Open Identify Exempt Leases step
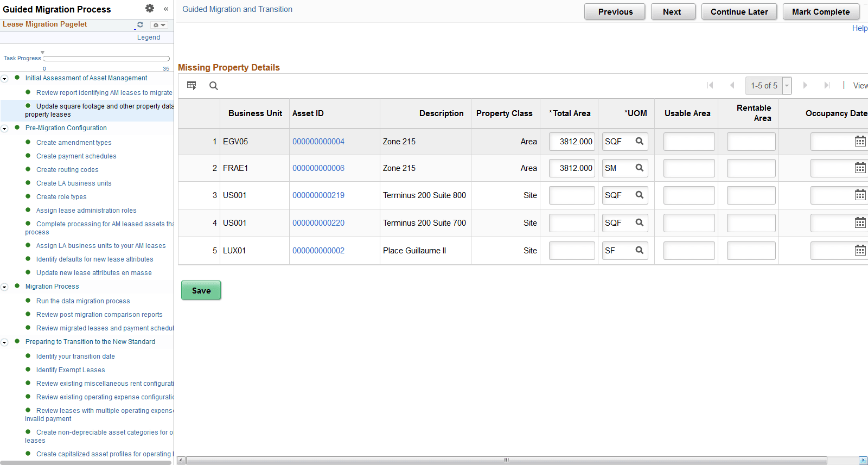Screen dimensions: 868x465 pyautogui.click(x=71, y=370)
